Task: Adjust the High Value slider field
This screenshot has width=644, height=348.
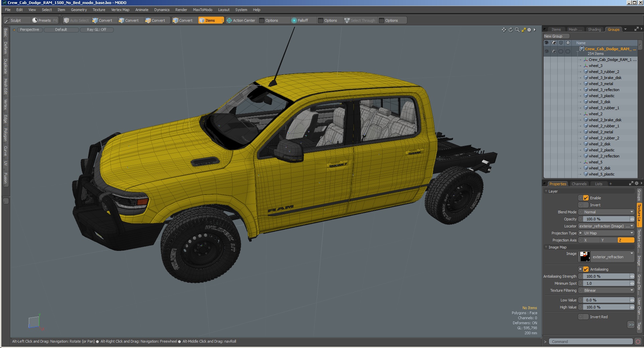Action: [609, 307]
